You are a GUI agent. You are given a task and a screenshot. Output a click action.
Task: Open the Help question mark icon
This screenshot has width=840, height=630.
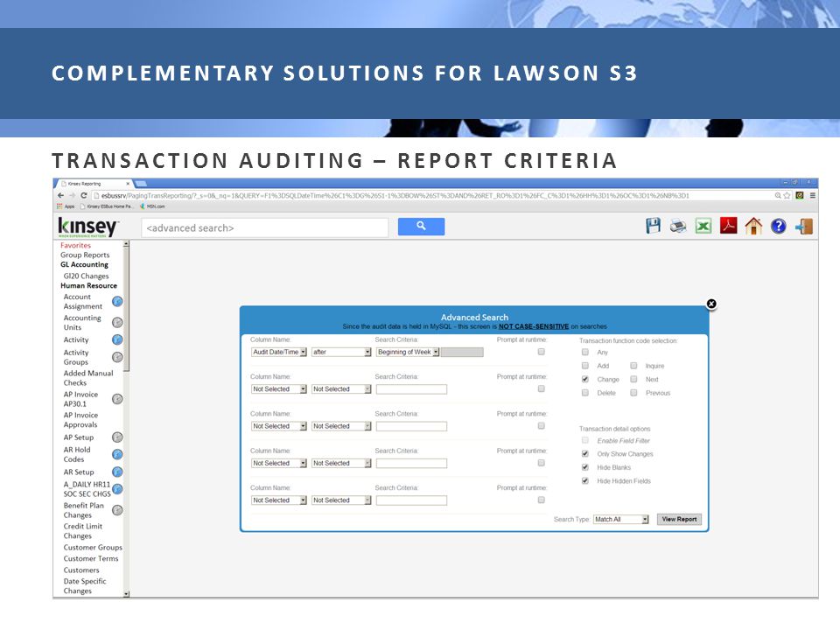click(779, 227)
